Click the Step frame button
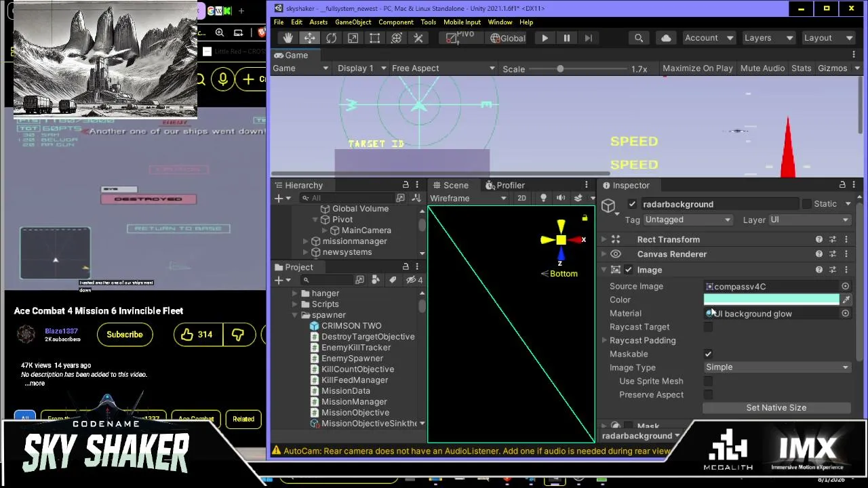868x488 pixels. pyautogui.click(x=588, y=38)
